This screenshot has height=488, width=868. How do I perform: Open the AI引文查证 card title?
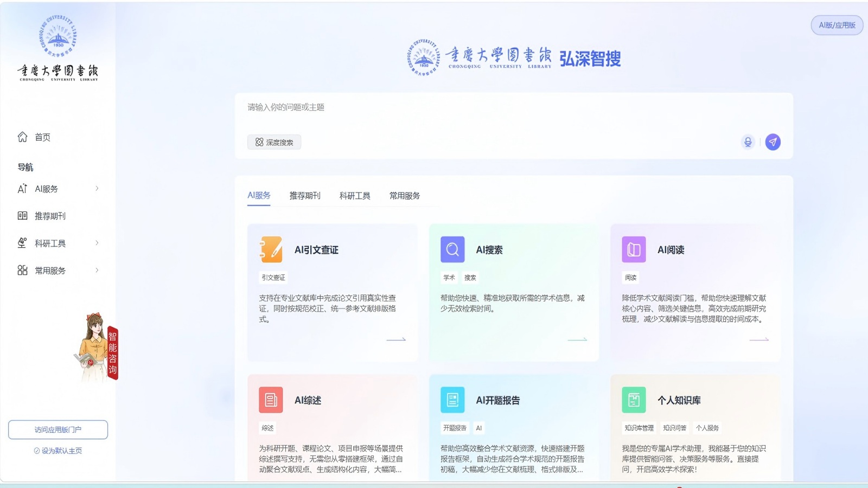[x=316, y=250]
